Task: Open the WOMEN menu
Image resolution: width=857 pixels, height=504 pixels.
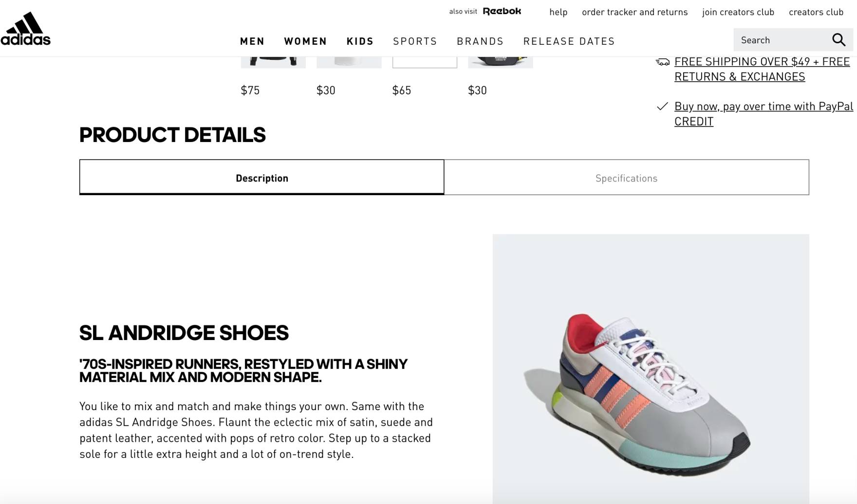Action: pos(305,41)
